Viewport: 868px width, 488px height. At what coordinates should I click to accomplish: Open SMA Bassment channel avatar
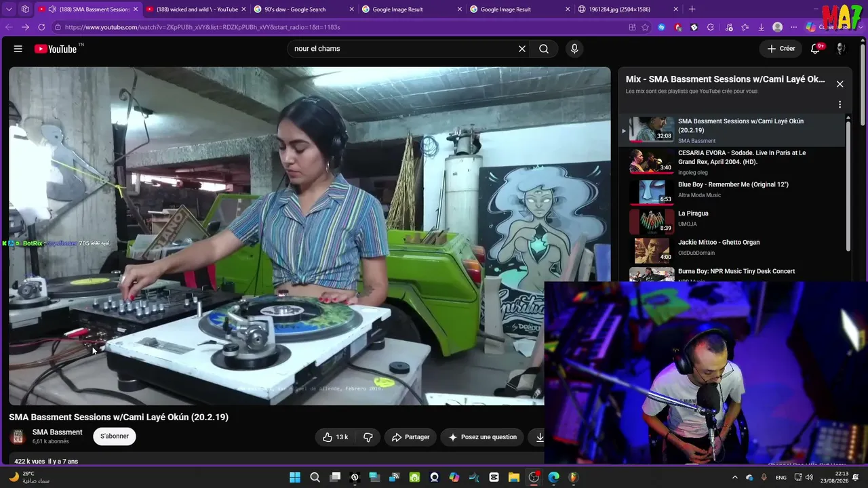[x=18, y=436]
